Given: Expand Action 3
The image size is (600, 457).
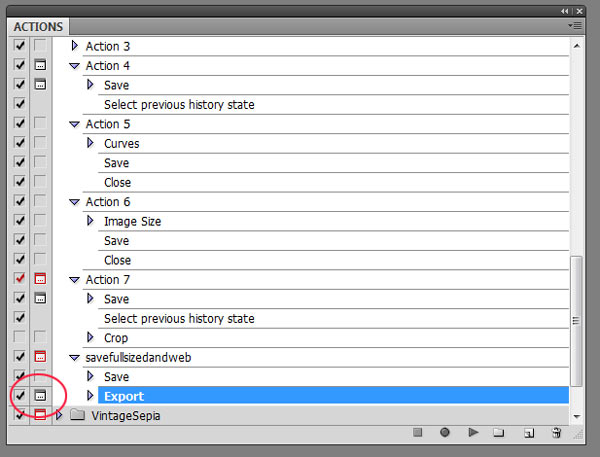Looking at the screenshot, I should [x=74, y=46].
